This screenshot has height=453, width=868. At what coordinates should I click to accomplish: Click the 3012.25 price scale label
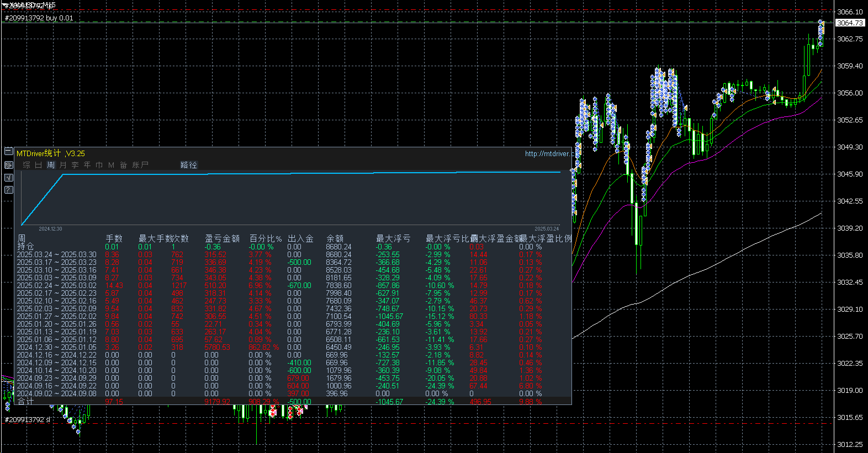pos(850,444)
